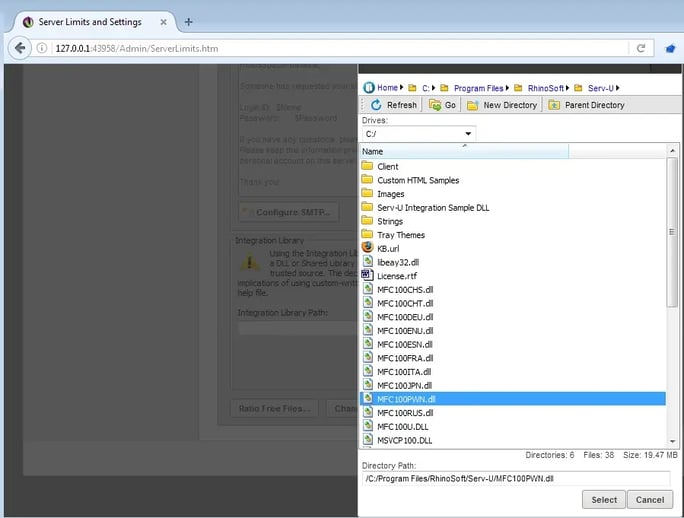Switch to Server Limits and Settings tab
This screenshot has height=518, width=684.
(x=90, y=21)
